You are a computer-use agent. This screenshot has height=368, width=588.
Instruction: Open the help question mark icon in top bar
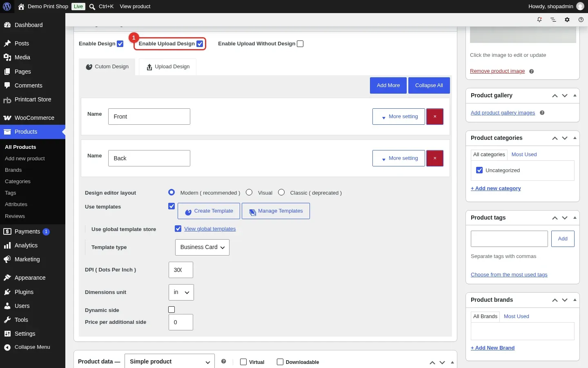click(581, 20)
